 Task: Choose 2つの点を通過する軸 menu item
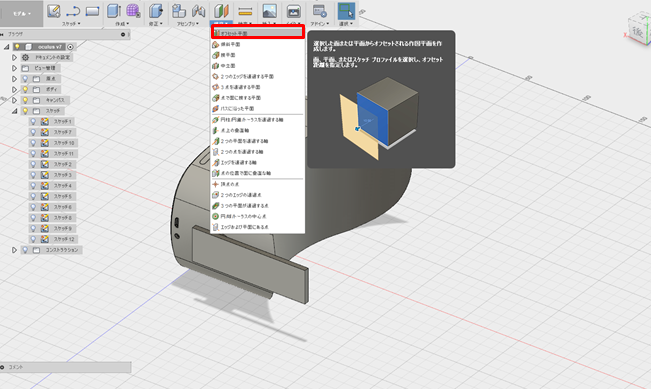point(257,152)
